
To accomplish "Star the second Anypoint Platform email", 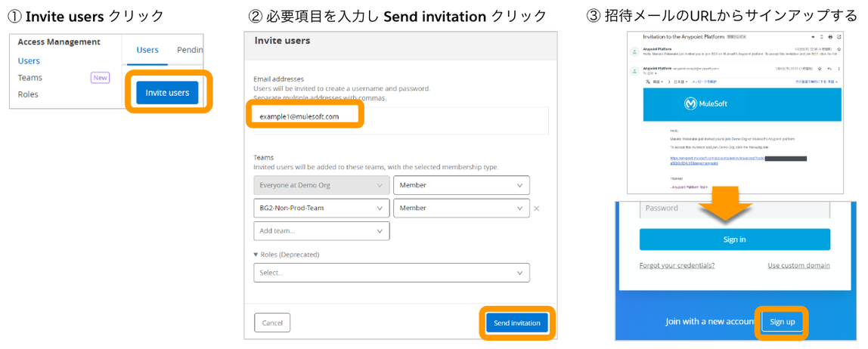I will 820,69.
